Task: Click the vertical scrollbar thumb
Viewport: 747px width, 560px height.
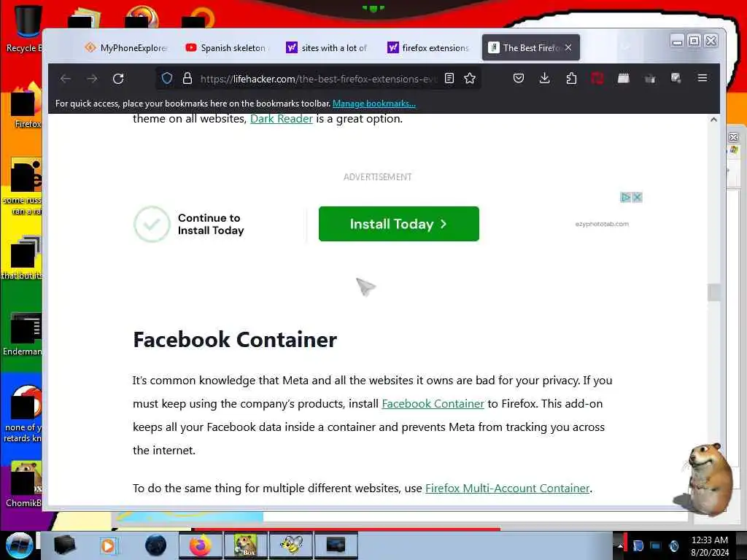Action: tap(713, 292)
